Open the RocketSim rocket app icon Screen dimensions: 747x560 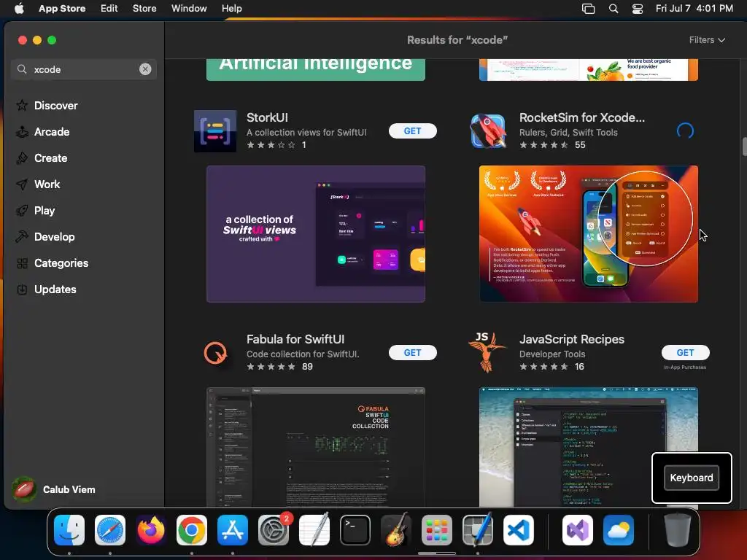point(488,131)
